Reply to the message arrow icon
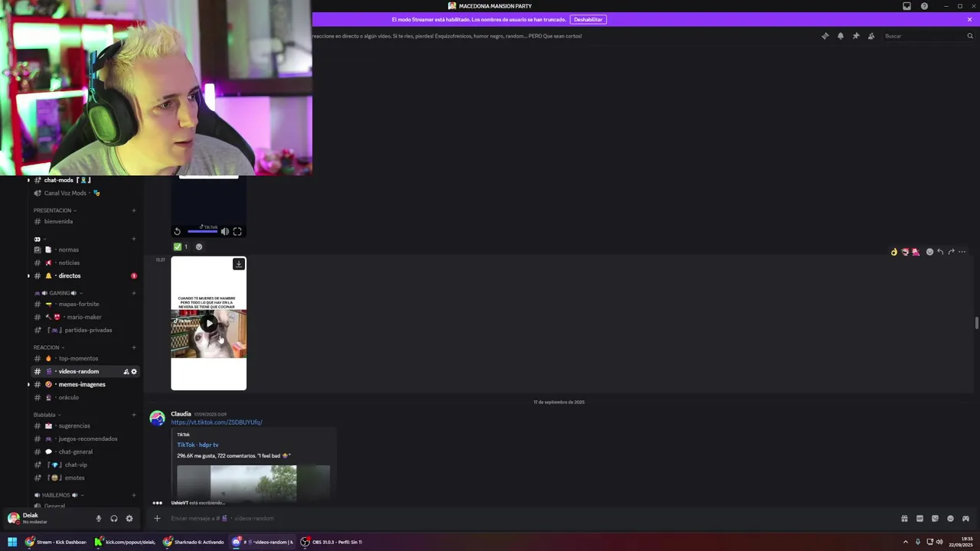The width and height of the screenshot is (980, 551). click(940, 252)
